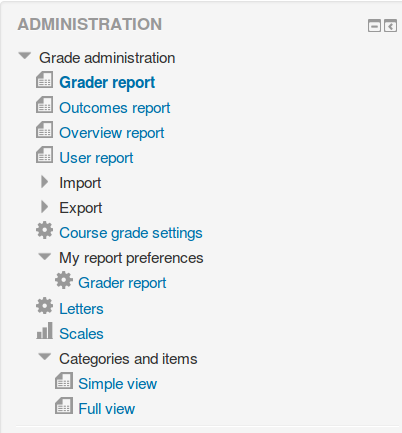This screenshot has height=433, width=402.
Task: Click the gear icon beside Letters
Action: [x=44, y=306]
